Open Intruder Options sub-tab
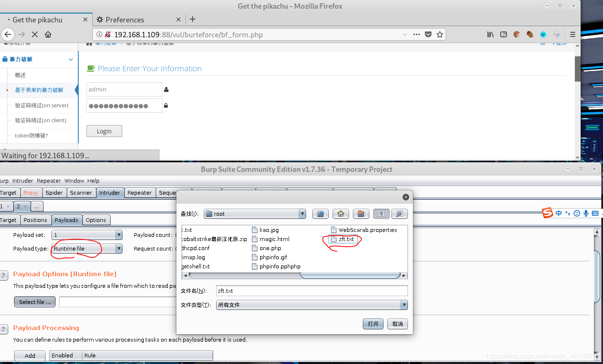The height and width of the screenshot is (364, 603). (96, 220)
